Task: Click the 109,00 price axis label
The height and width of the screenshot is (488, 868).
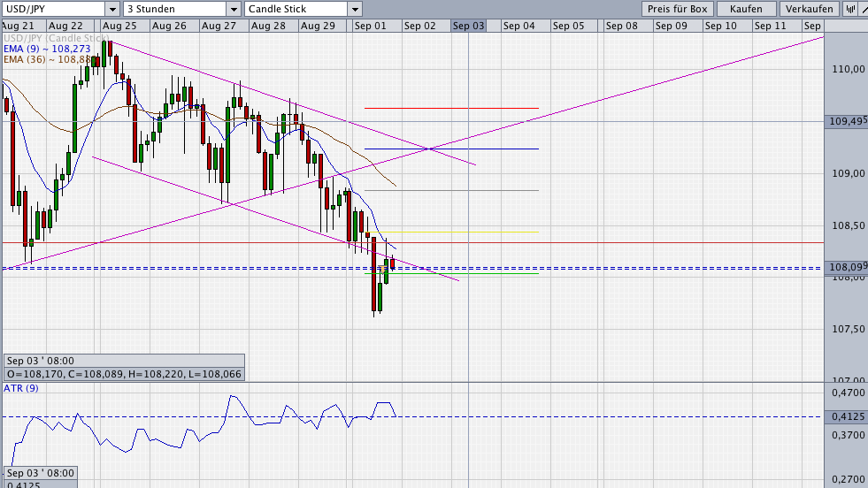Action: click(x=848, y=173)
